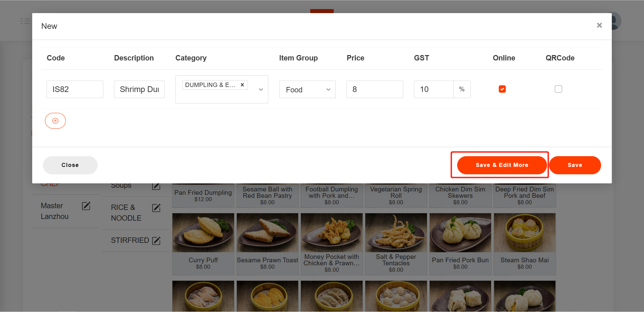Click the Save & Edit More button
This screenshot has height=312, width=644.
tap(501, 165)
